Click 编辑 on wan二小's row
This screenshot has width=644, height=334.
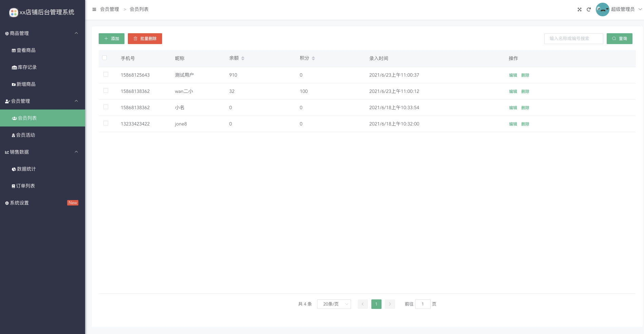513,91
